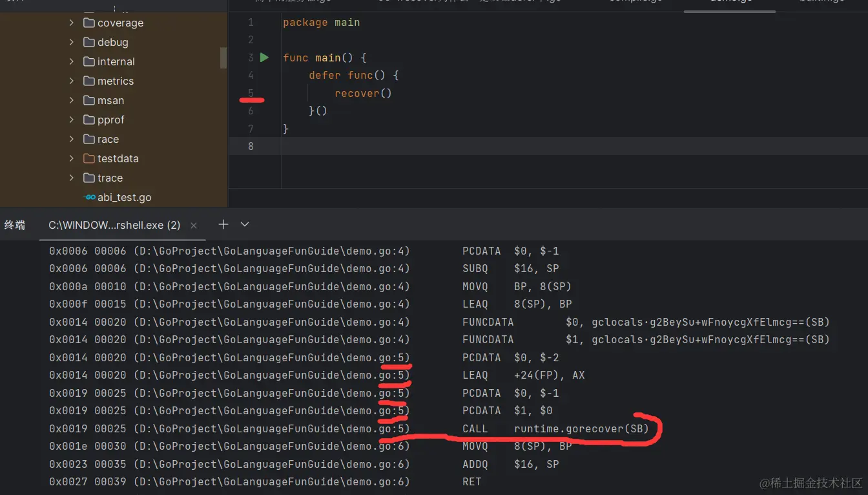Screen dimensions: 868x495
Task: Select the internal folder name in tree
Action: point(116,62)
